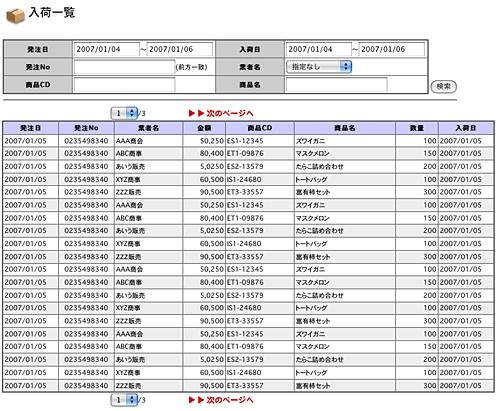Click ZZZ販売 in the last table row
Viewport: 500px width, 411px height.
(129, 386)
